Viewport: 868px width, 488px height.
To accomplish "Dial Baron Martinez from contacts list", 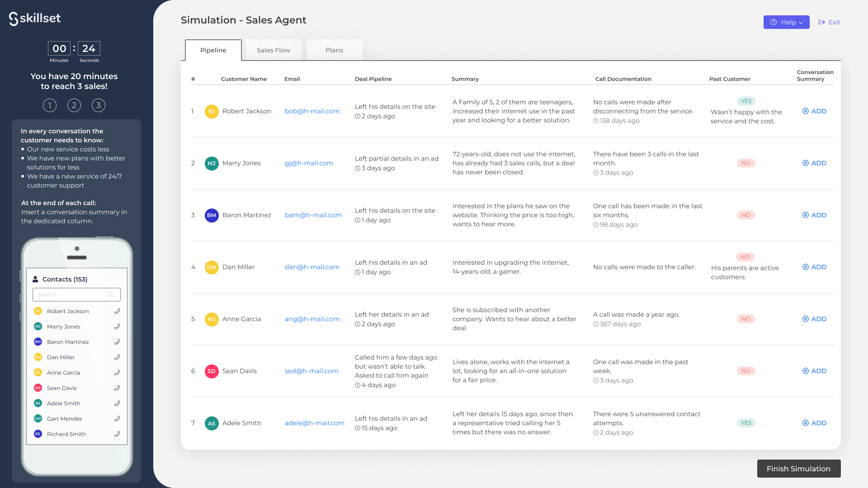I will [117, 342].
